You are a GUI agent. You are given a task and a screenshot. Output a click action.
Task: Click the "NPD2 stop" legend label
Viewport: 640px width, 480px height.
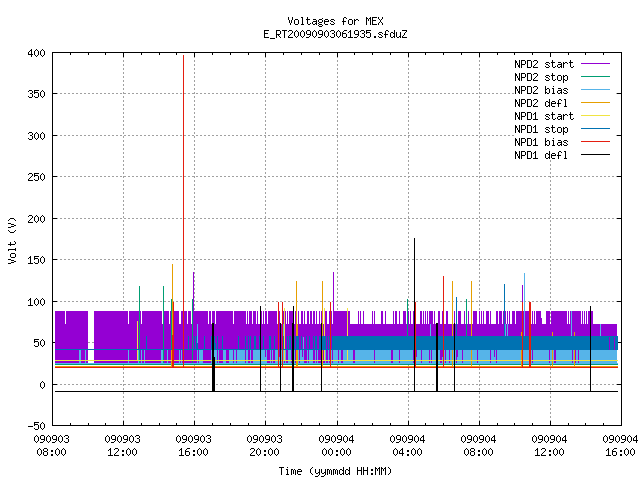(x=541, y=77)
